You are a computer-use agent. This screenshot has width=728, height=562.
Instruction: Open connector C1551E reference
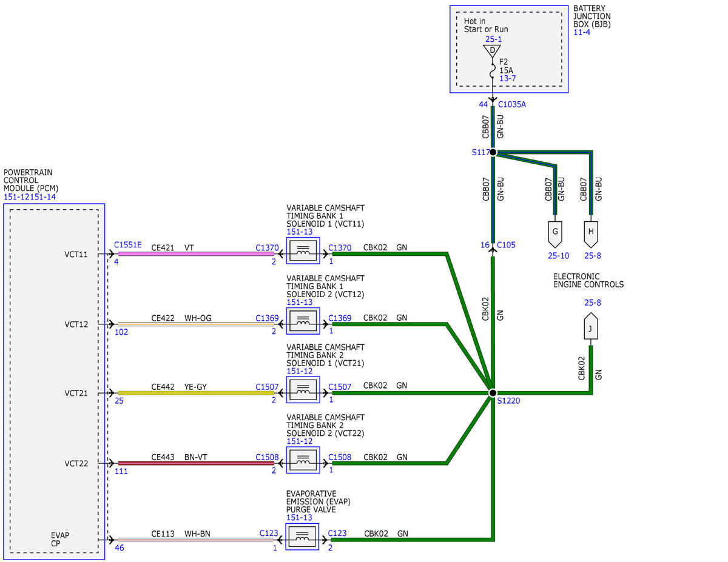point(127,245)
